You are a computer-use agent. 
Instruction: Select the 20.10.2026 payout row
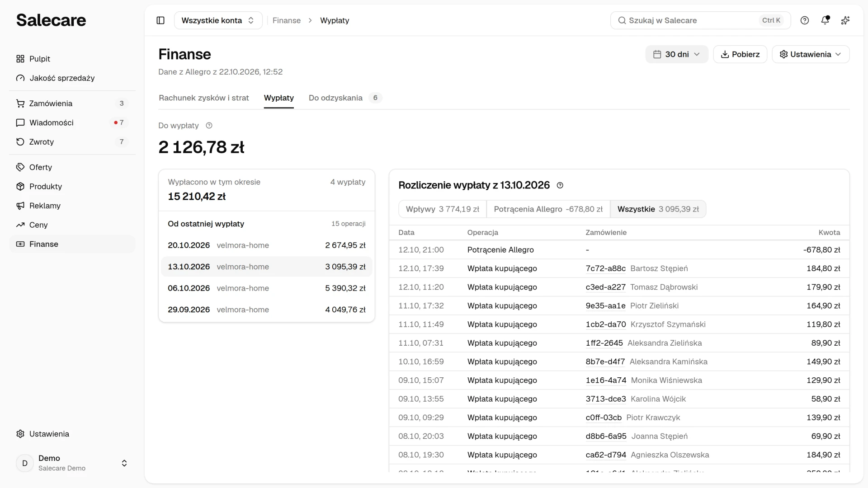[x=267, y=245]
